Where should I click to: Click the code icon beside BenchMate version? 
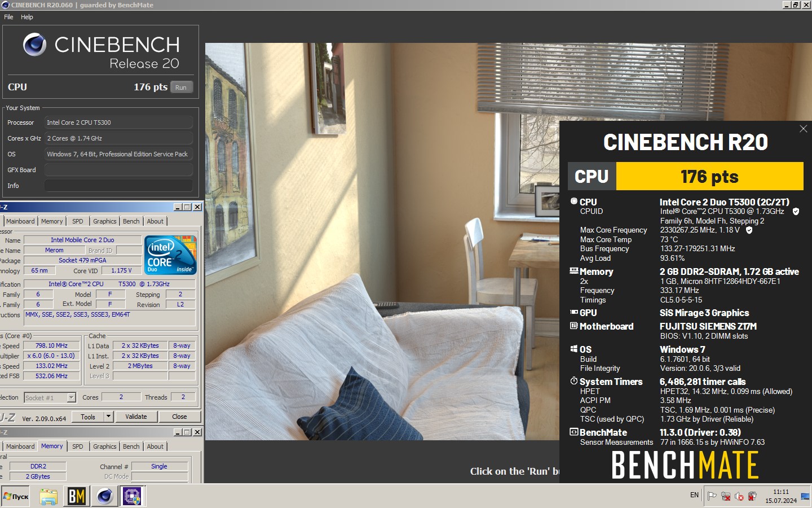point(574,432)
